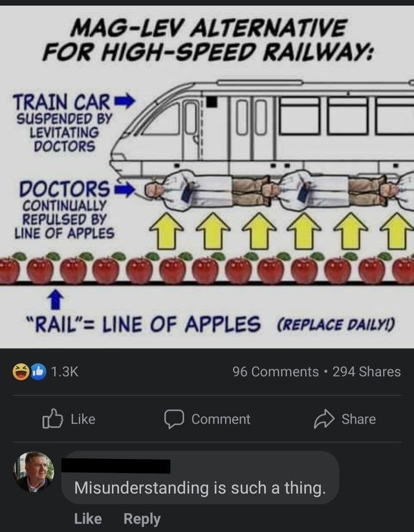
Task: Click the blue thumbs-up reaction icon
Action: [39, 372]
